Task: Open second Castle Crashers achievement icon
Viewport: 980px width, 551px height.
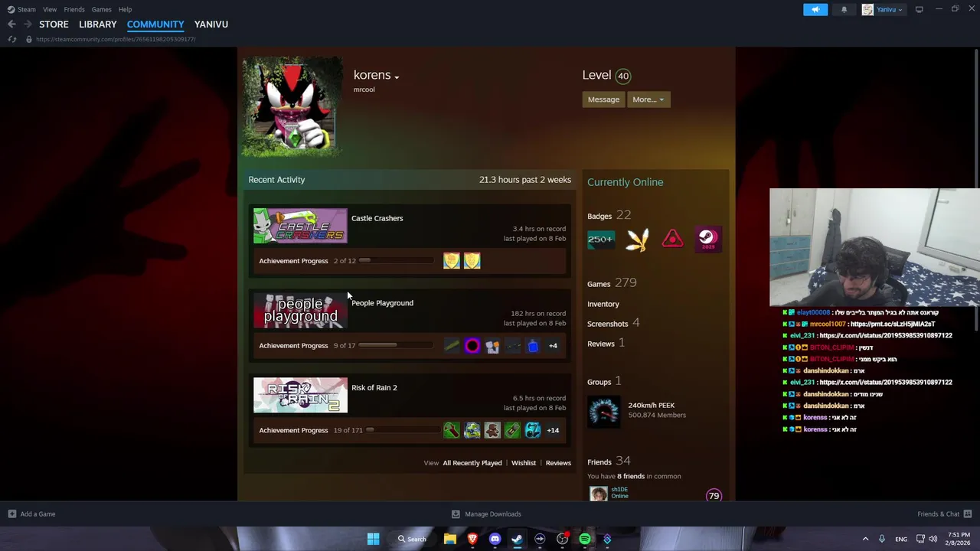Action: coord(472,261)
